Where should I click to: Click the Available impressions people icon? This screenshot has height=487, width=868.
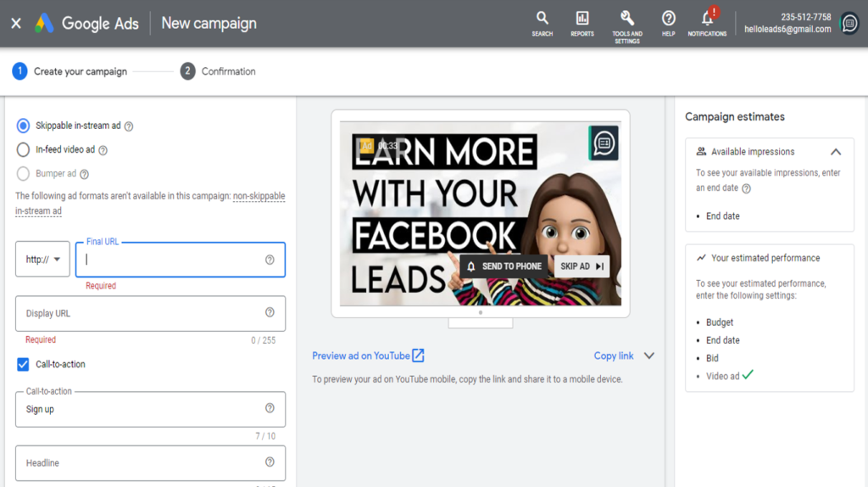click(x=701, y=151)
